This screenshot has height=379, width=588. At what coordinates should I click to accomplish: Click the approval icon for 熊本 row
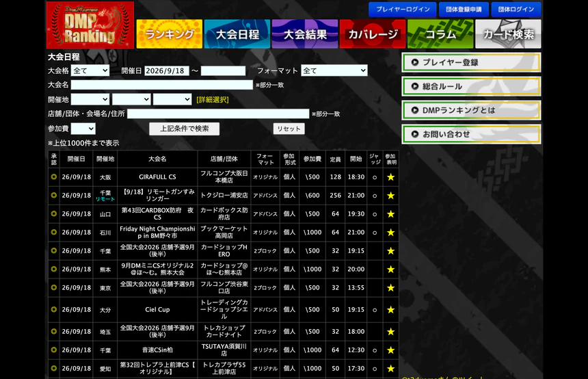pos(54,269)
